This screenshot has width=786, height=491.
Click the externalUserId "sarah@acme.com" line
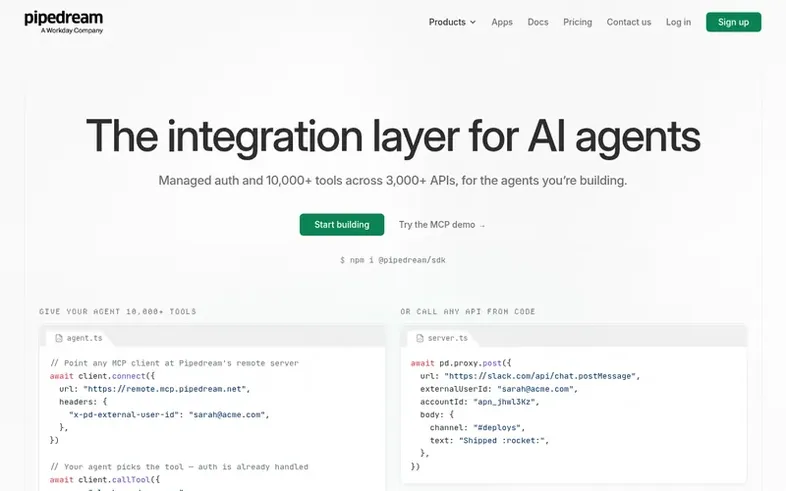coord(499,389)
